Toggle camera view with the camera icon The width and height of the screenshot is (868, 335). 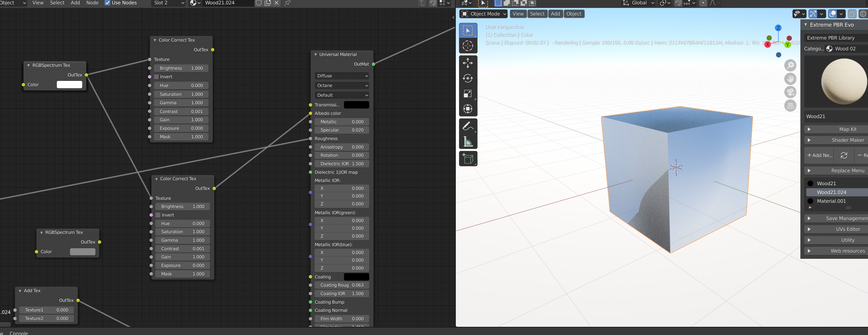click(790, 92)
